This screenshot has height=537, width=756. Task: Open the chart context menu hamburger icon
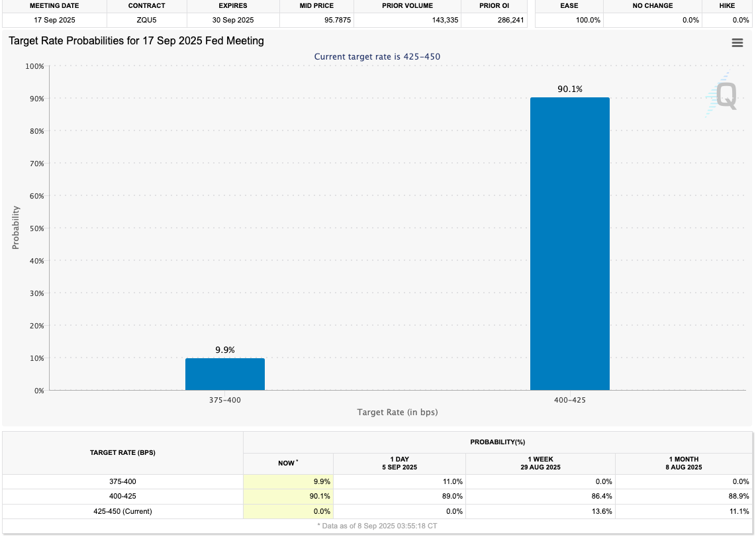tap(737, 43)
